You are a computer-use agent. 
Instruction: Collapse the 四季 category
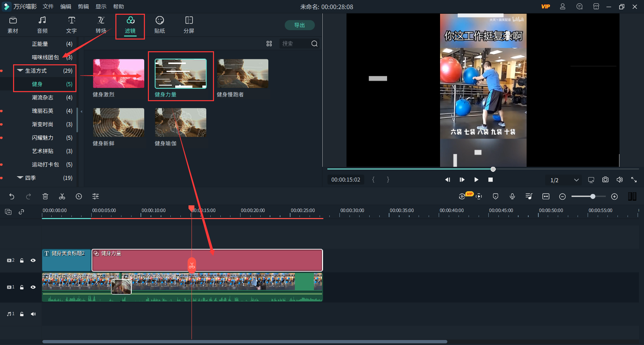(20, 178)
